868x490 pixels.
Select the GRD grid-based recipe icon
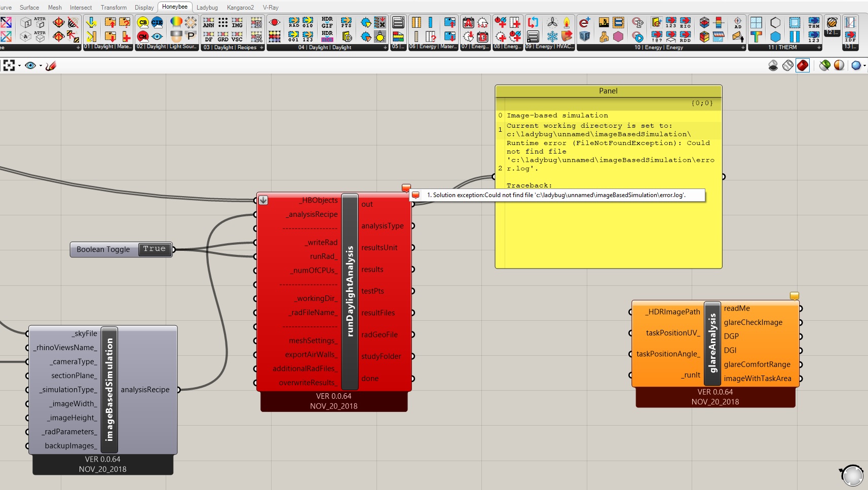tap(223, 36)
